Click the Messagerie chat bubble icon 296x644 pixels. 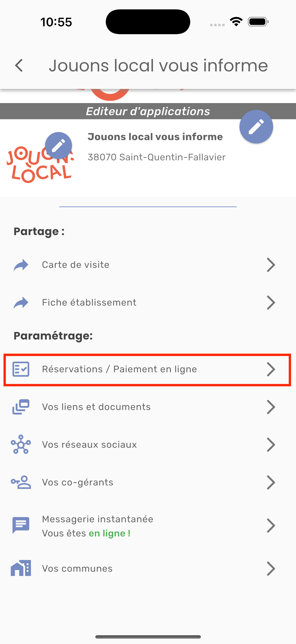21,525
